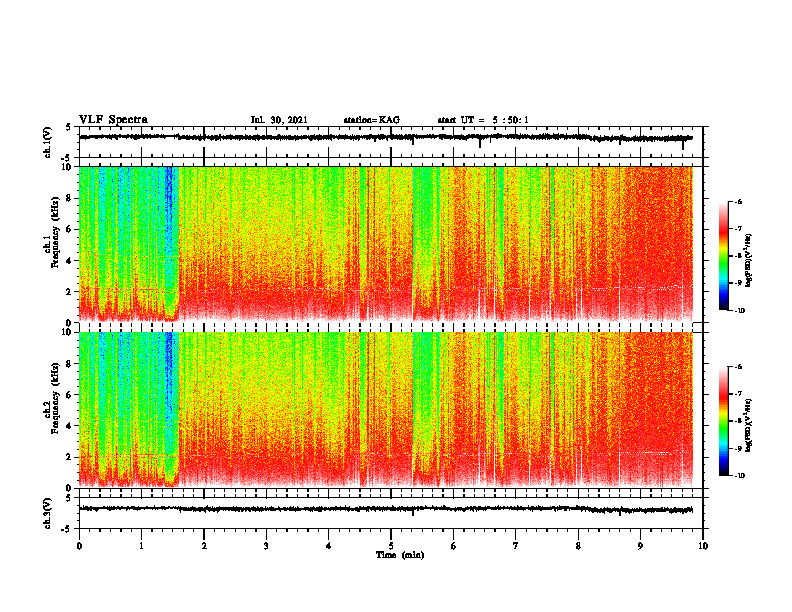Click time axis tick label "5"
Viewport: 792px width, 612px height.
coord(391,546)
